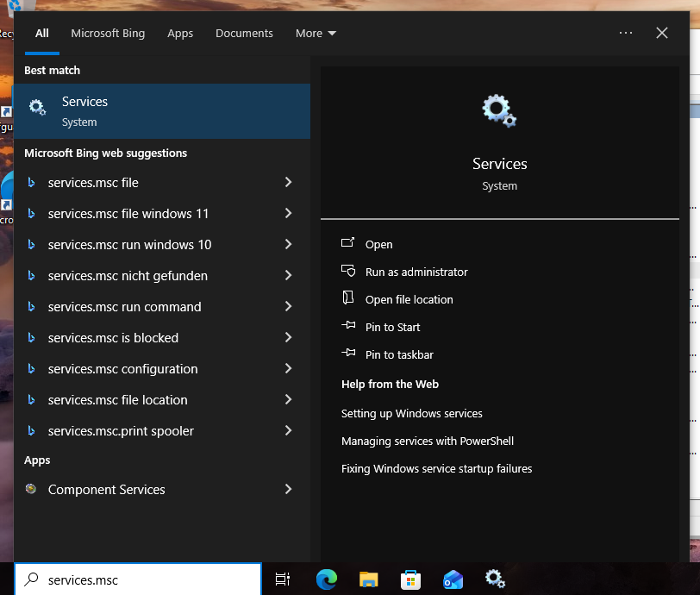Click the search box containing services.msc
The height and width of the screenshot is (595, 700).
[147, 579]
